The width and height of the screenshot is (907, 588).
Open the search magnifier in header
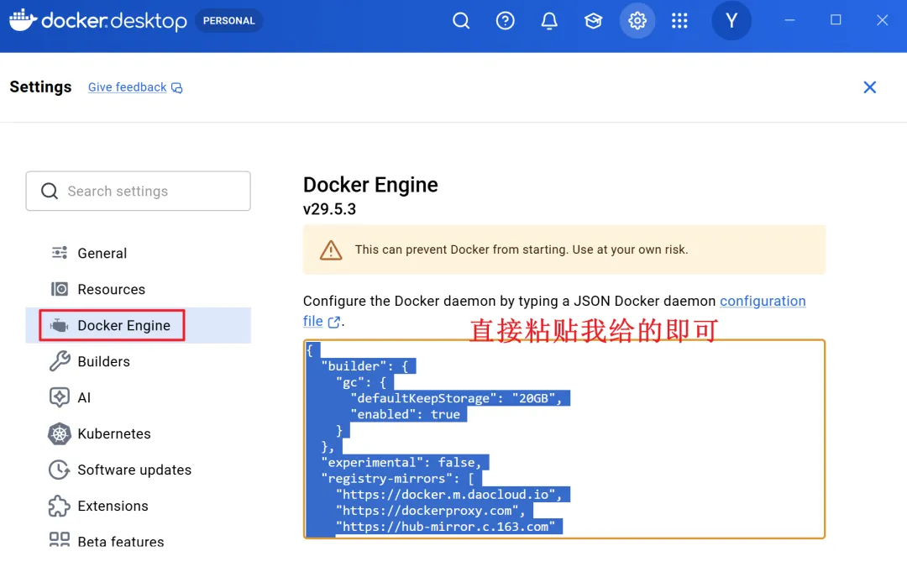[461, 21]
